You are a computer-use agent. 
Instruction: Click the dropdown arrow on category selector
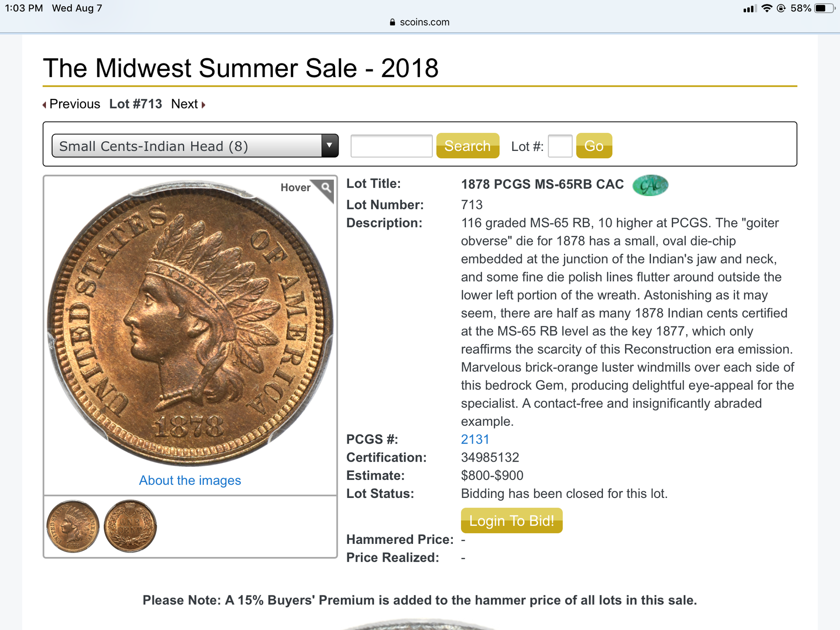(x=329, y=146)
